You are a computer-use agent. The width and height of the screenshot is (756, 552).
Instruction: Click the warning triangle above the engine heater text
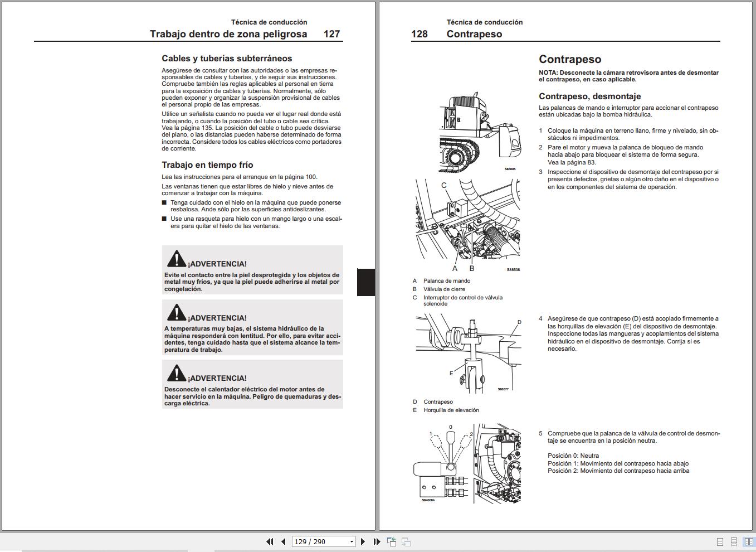click(177, 373)
